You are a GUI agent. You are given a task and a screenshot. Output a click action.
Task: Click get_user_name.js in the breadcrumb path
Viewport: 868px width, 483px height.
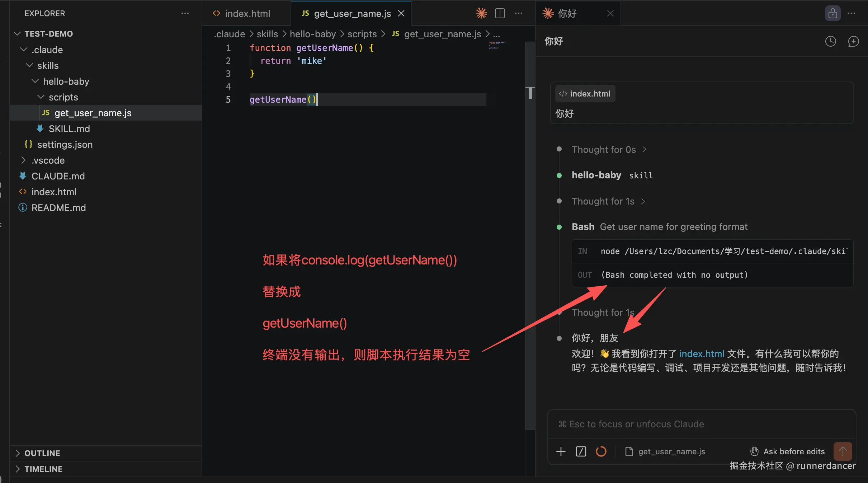442,34
